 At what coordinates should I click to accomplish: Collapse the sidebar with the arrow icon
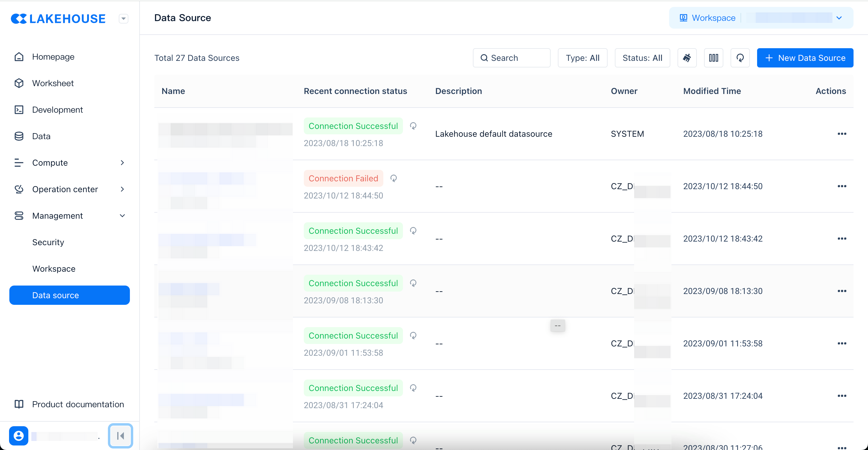point(120,436)
